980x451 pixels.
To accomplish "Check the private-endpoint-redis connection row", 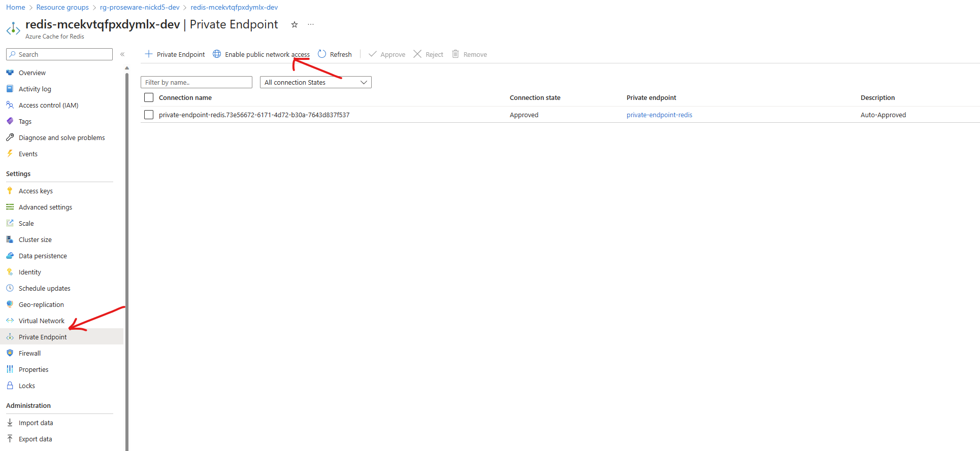I will coord(149,115).
